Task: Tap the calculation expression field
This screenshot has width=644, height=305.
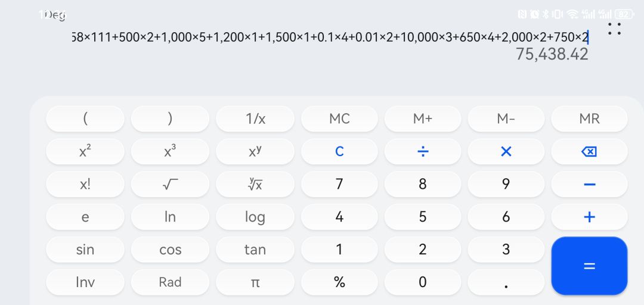Action: [328, 38]
